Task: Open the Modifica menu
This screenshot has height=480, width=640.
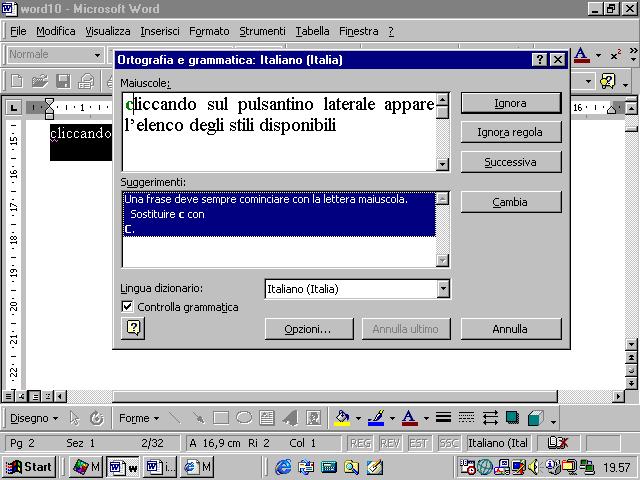Action: [56, 31]
